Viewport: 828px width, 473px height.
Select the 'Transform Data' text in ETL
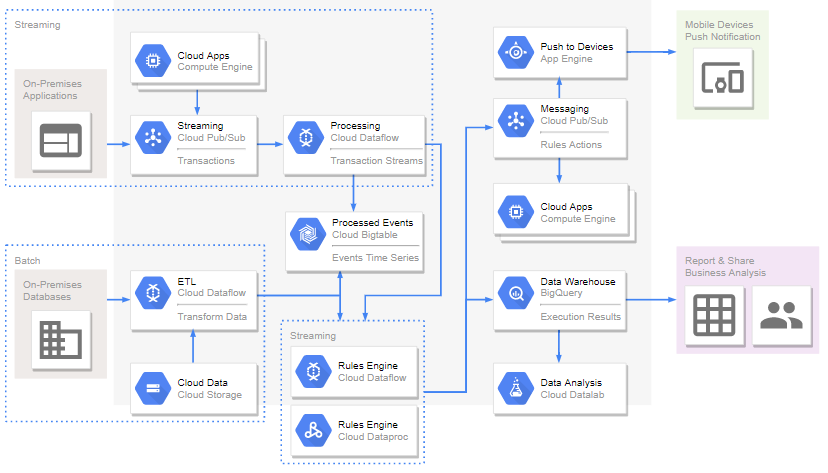point(212,316)
